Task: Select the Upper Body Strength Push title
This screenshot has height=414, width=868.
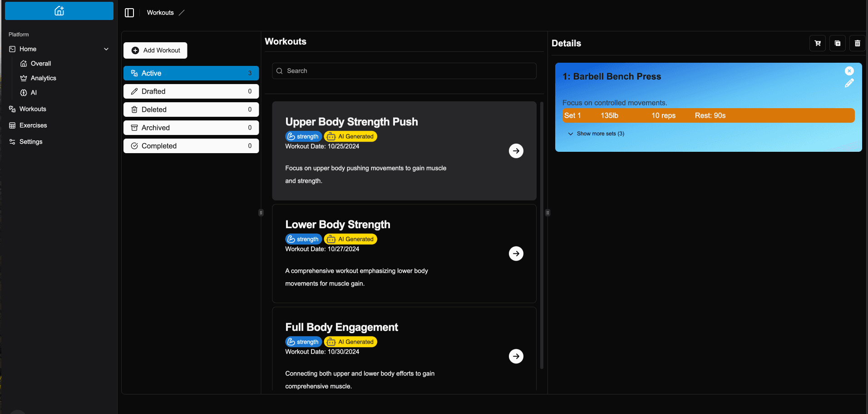Action: tap(351, 122)
